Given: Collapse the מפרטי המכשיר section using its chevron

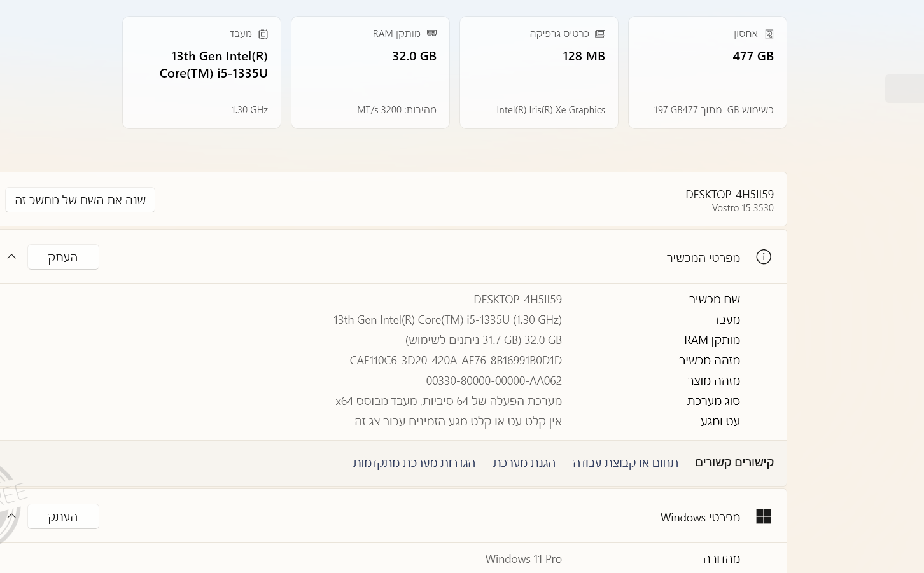Looking at the screenshot, I should pos(11,257).
